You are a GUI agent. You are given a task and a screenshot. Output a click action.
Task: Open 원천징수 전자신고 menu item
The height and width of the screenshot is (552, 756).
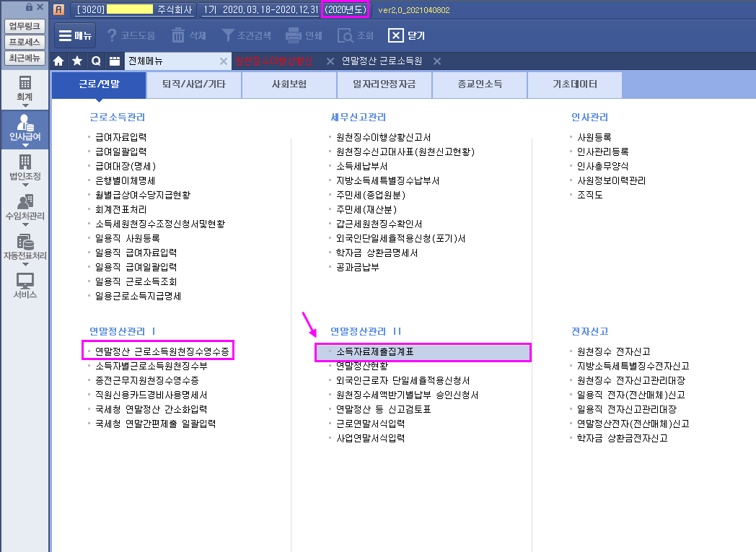point(614,351)
